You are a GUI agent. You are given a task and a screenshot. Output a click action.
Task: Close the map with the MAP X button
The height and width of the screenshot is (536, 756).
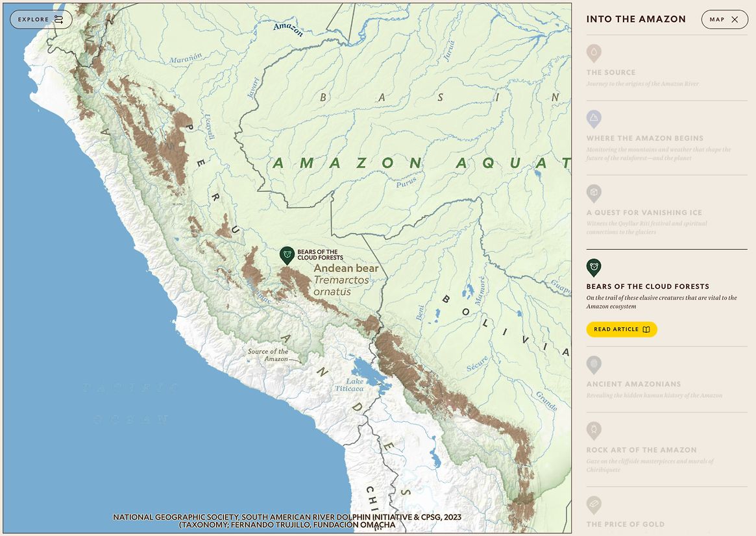(724, 19)
